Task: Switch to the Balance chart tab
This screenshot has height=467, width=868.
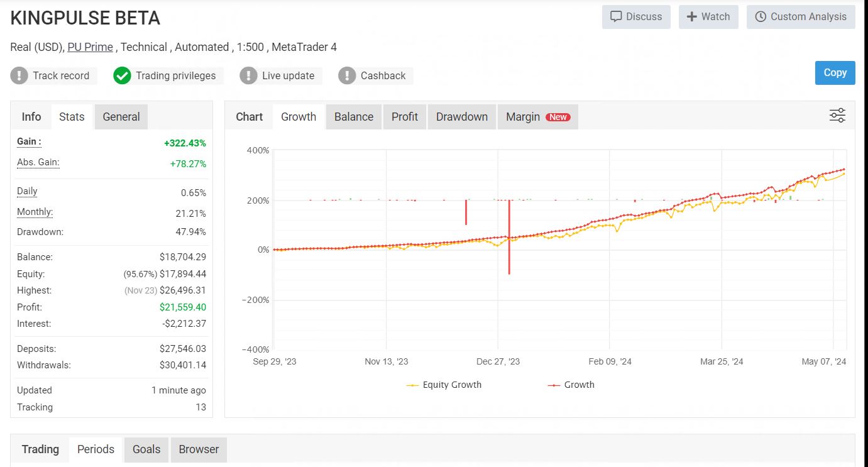Action: (x=353, y=117)
